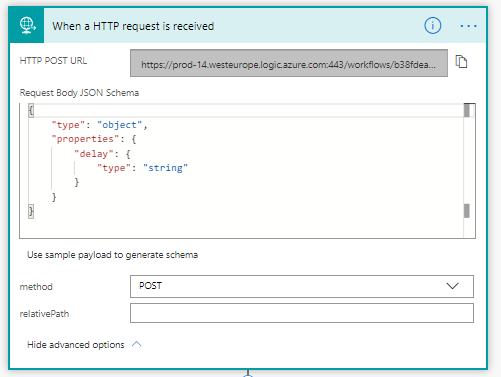This screenshot has width=501, height=377.
Task: Open the method combo box showing POST
Action: pos(302,286)
